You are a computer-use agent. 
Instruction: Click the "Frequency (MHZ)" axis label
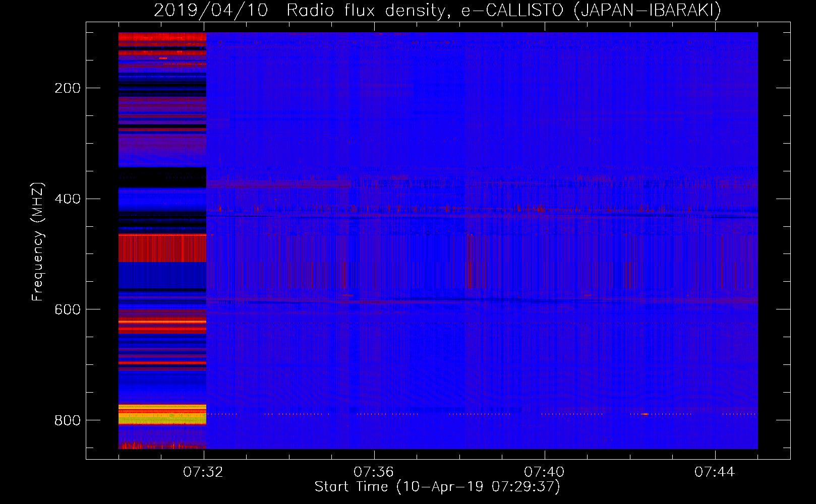click(x=38, y=241)
